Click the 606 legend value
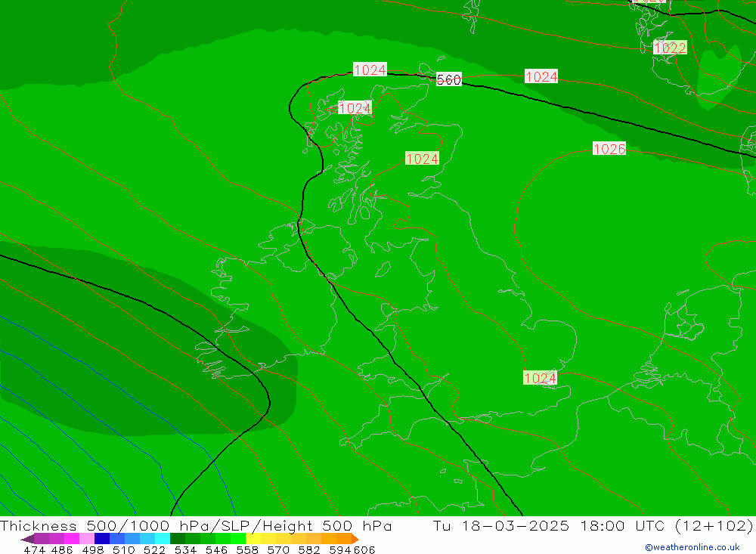The image size is (756, 554). click(364, 549)
